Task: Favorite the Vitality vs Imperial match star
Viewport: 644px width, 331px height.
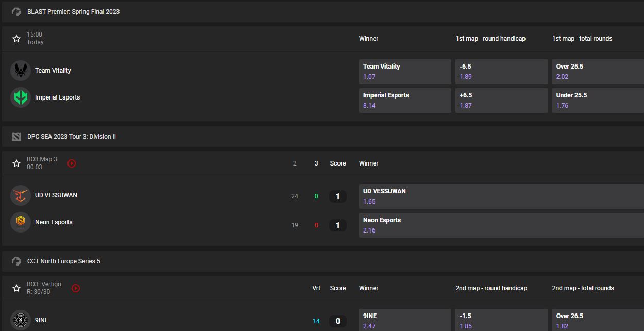Action: (16, 39)
